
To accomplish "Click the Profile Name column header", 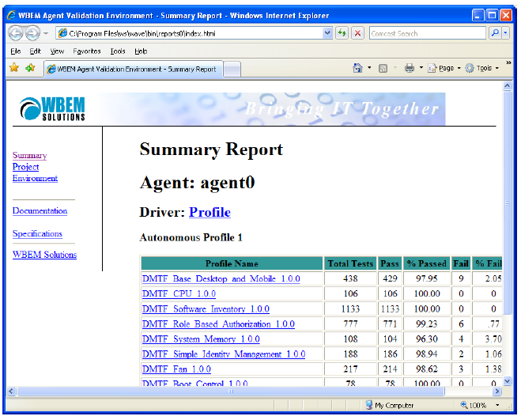I will (x=232, y=263).
